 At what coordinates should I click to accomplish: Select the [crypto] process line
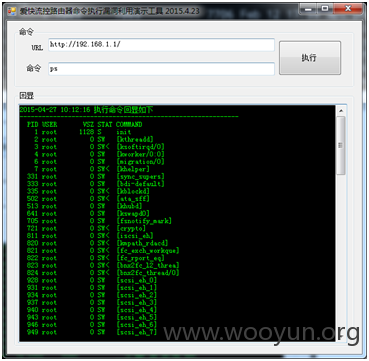[x=86, y=228]
